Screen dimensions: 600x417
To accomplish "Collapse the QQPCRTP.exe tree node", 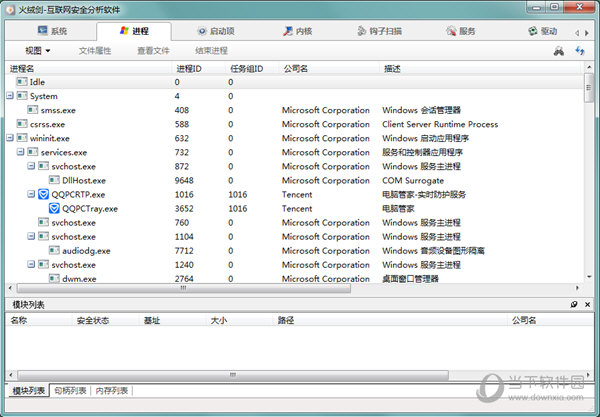I will (x=31, y=194).
